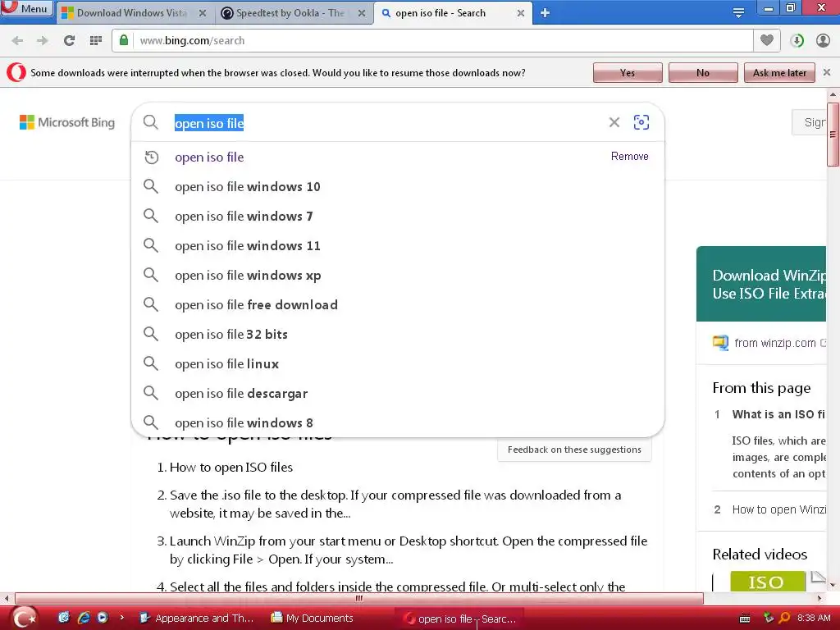Open the Opera Menu button

tap(27, 8)
